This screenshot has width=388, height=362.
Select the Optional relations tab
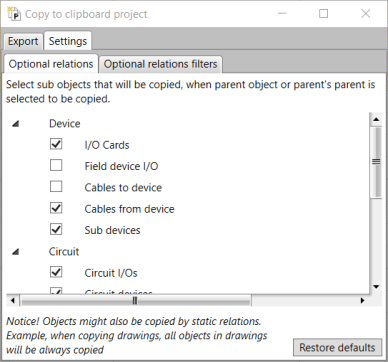pos(51,64)
